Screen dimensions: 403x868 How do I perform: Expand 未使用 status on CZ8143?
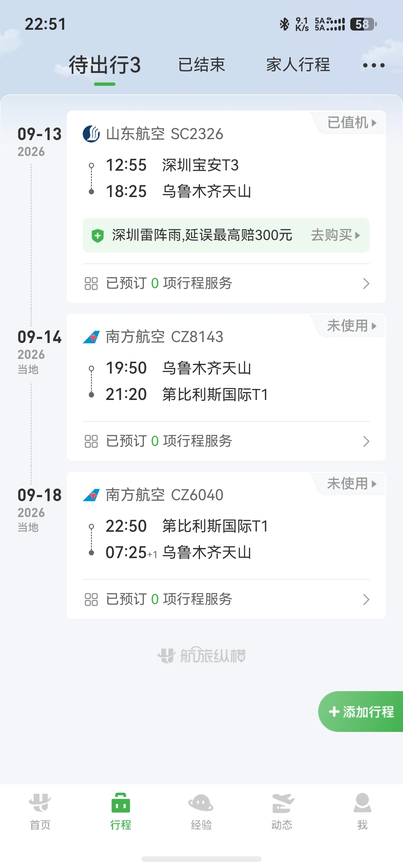pos(352,326)
